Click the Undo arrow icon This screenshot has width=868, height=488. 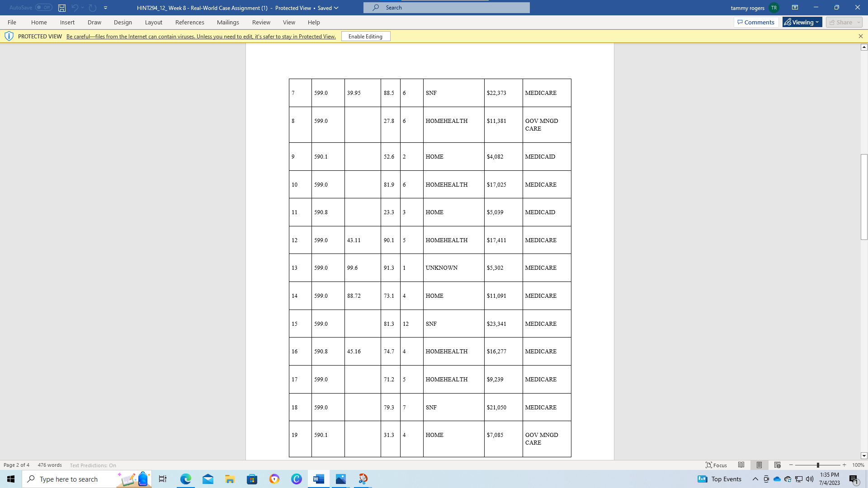click(75, 8)
